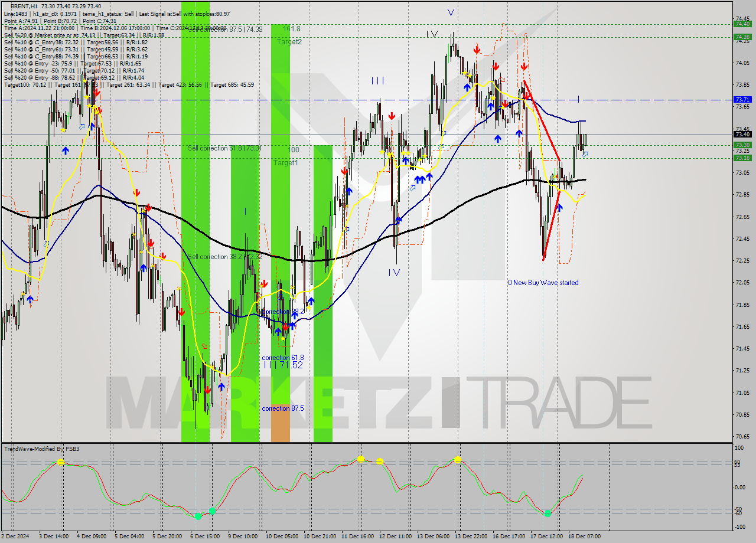The height and width of the screenshot is (543, 756).
Task: Click the blue wave 'V' label at top
Action: pyautogui.click(x=451, y=12)
